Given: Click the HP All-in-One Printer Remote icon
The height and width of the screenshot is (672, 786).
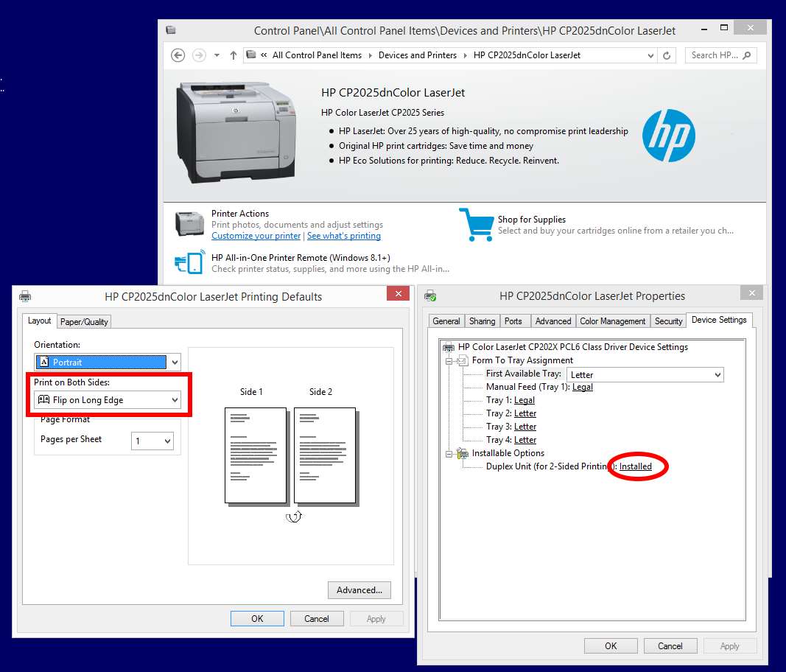Looking at the screenshot, I should pos(189,262).
